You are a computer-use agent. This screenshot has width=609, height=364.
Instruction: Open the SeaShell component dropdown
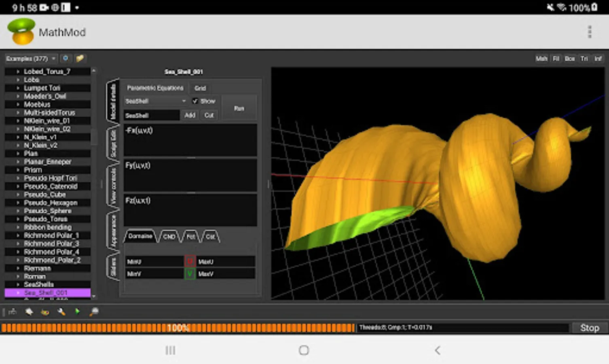[155, 101]
